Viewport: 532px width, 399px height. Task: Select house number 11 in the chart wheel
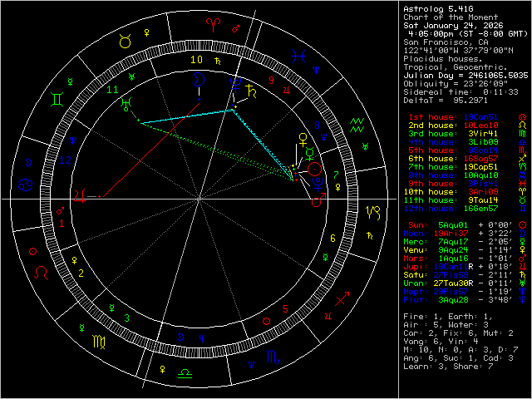[x=112, y=90]
